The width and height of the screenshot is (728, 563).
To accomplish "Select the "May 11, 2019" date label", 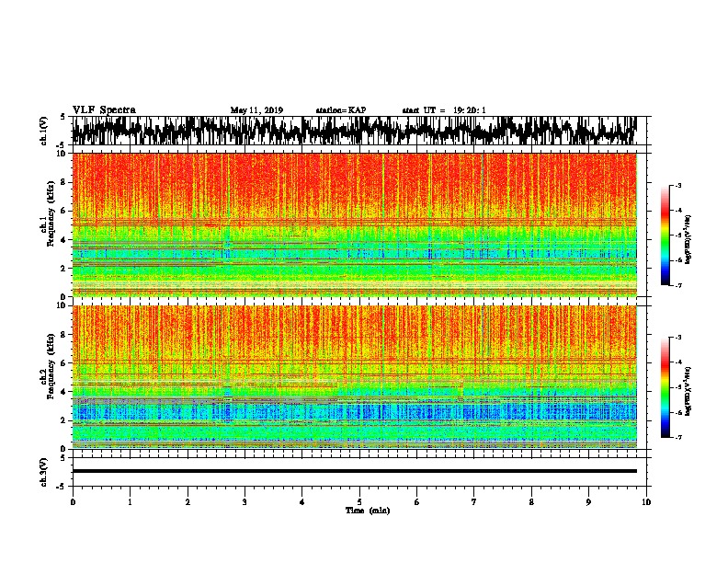I will tap(256, 110).
